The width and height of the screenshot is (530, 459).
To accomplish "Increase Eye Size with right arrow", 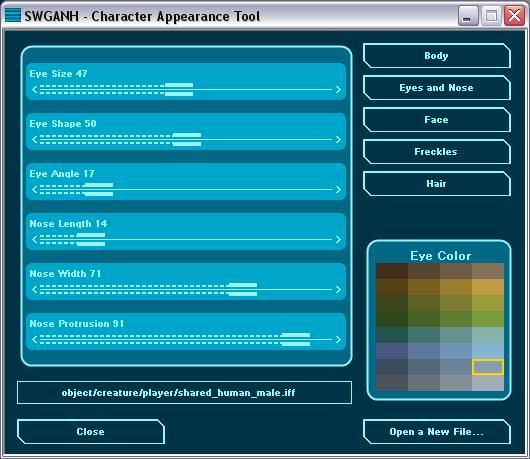I will pos(338,90).
